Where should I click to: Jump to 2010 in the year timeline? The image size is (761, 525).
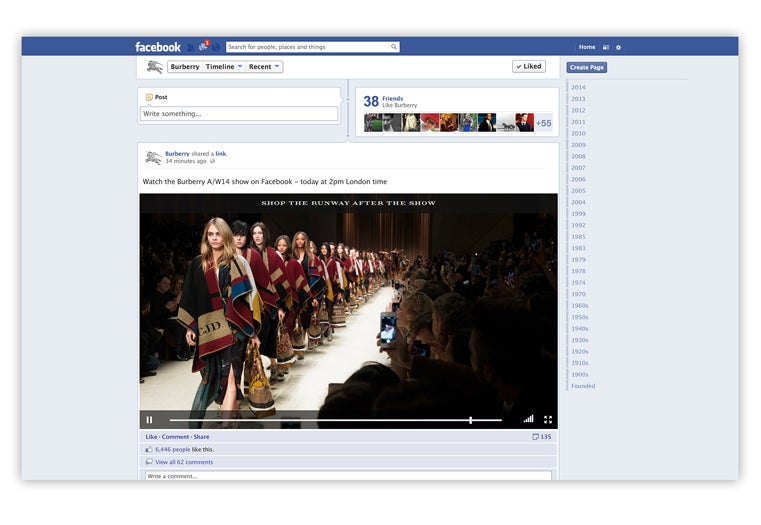(578, 133)
